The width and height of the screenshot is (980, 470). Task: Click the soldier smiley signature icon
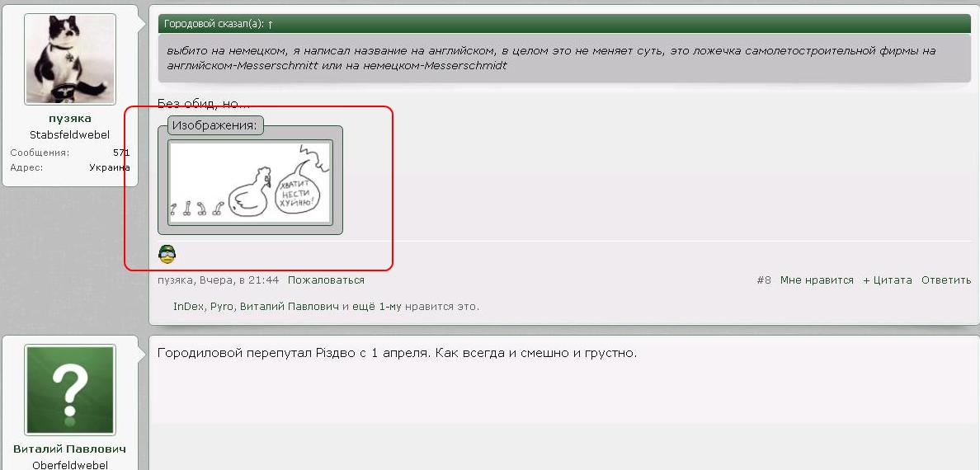[x=167, y=254]
